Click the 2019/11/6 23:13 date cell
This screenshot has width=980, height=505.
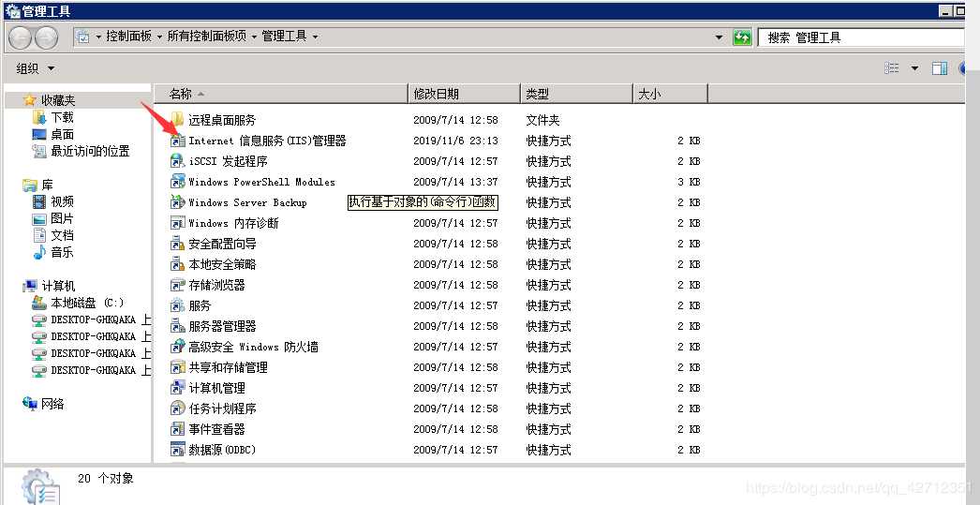tap(455, 141)
